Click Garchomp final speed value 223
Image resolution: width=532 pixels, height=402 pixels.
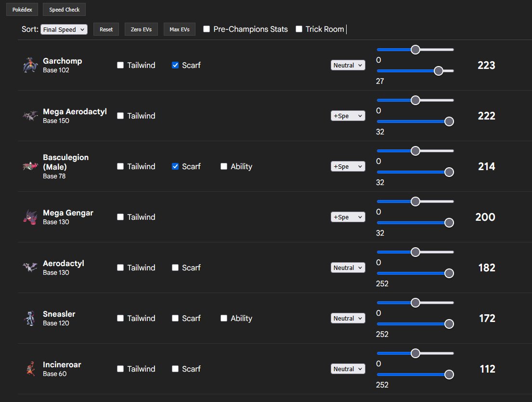point(486,65)
